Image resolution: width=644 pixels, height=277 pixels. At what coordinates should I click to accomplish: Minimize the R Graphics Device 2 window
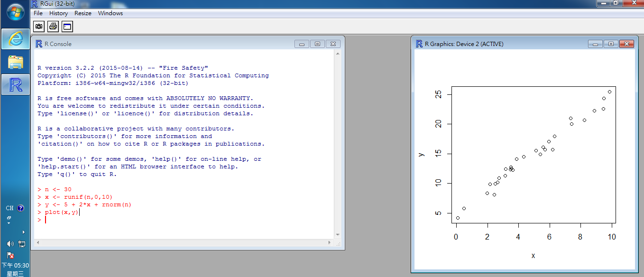595,44
